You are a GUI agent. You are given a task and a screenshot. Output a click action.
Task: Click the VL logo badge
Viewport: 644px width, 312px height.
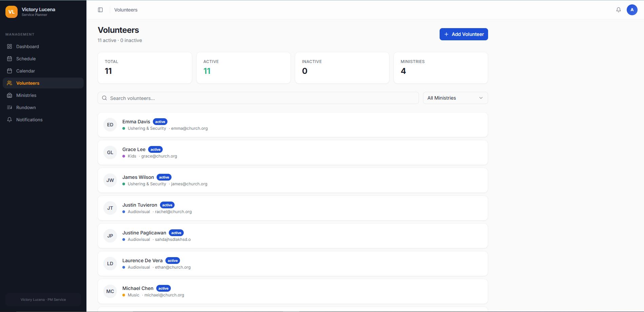pos(12,12)
